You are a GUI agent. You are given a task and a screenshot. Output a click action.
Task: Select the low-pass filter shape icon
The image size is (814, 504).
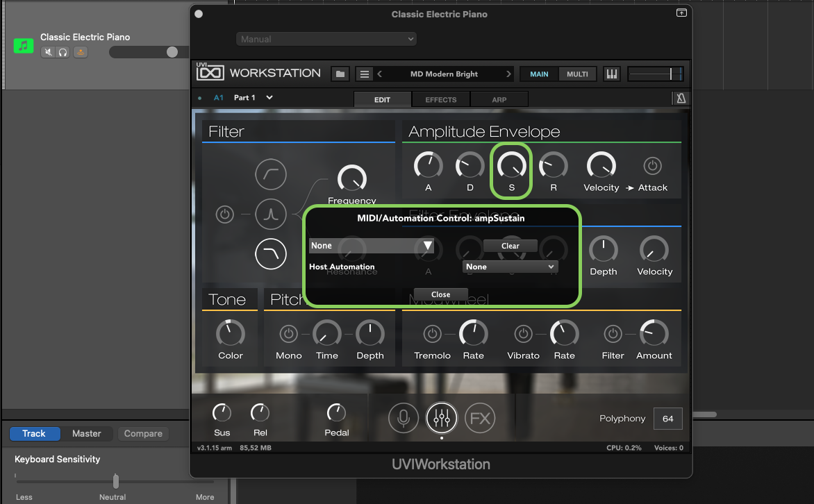pos(270,255)
